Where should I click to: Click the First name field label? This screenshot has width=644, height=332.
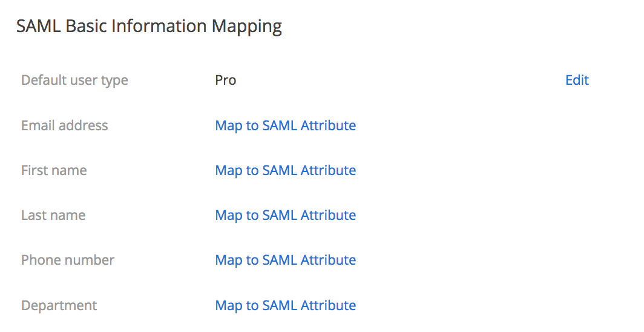click(54, 170)
